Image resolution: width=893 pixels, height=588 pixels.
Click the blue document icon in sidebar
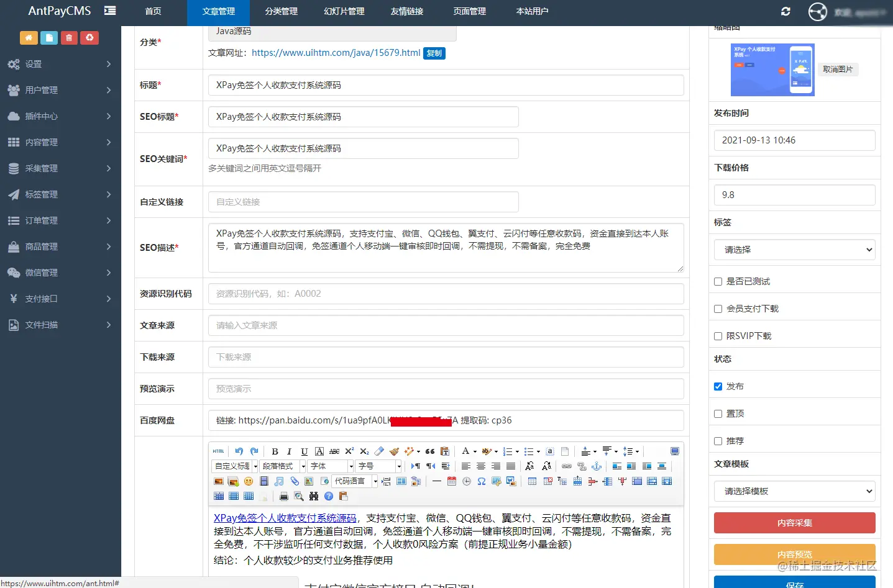[49, 38]
